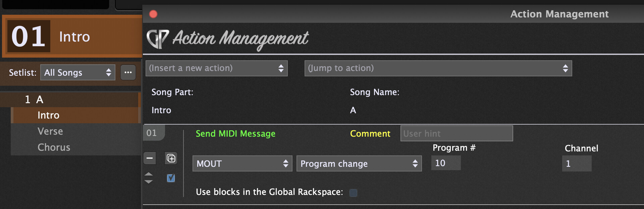This screenshot has width=644, height=209.
Task: Select the Verse song part
Action: click(x=50, y=131)
